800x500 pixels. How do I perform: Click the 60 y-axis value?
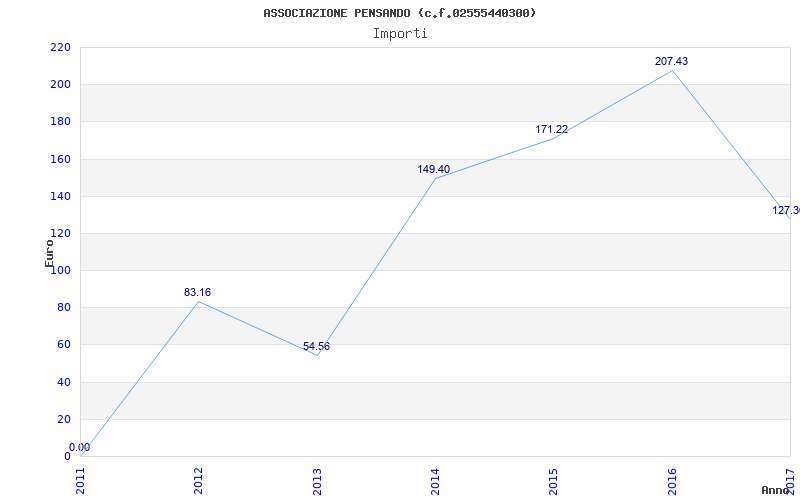(x=63, y=345)
